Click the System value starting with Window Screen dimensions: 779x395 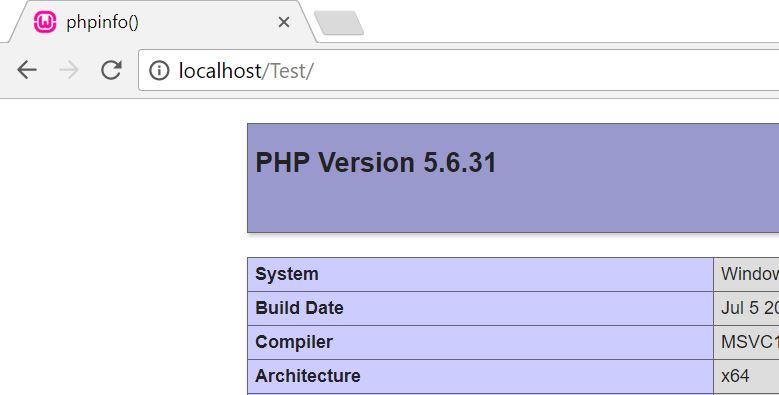746,274
